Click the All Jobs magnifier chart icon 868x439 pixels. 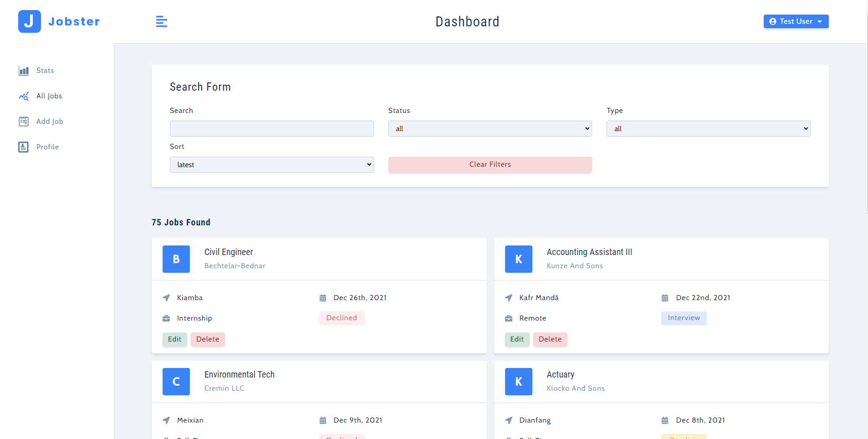(24, 96)
